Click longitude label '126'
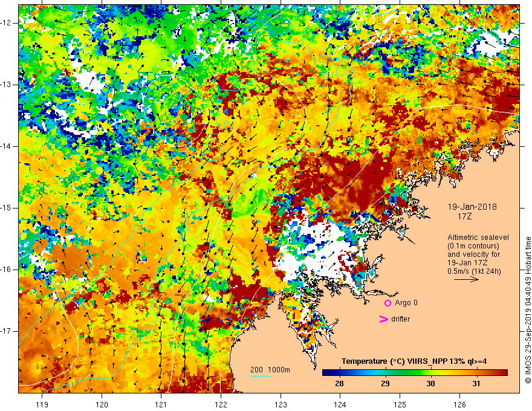Image resolution: width=532 pixels, height=411 pixels. (459, 404)
